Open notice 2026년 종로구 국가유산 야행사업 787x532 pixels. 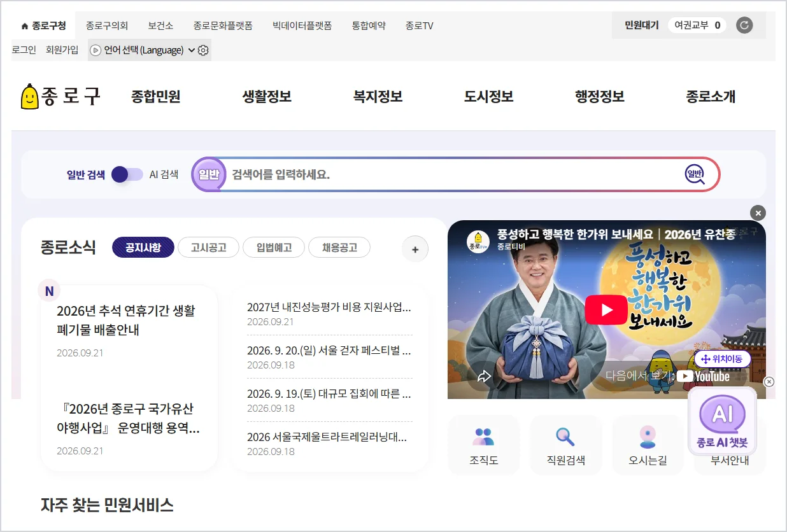(x=128, y=418)
